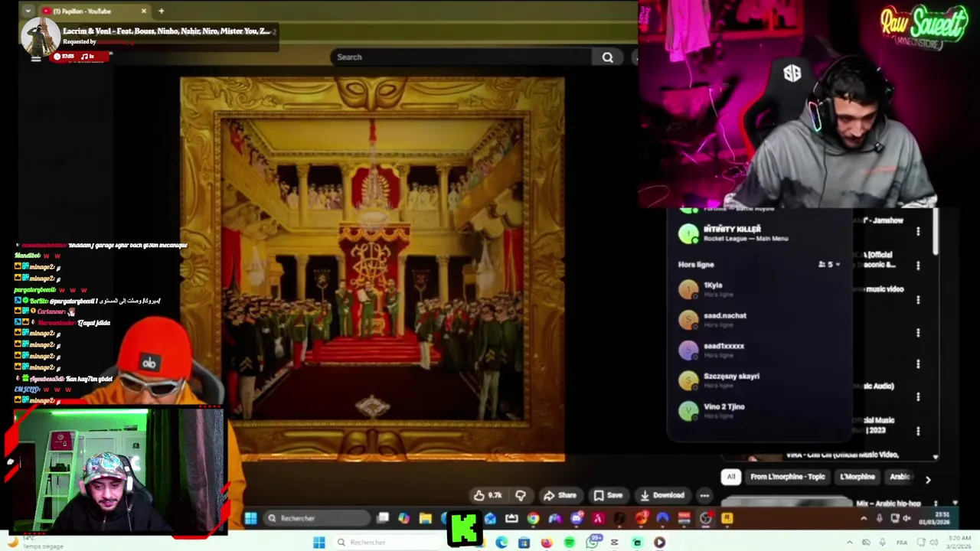The width and height of the screenshot is (980, 551).
Task: Open Start menu on inner taskbar
Action: click(x=251, y=518)
